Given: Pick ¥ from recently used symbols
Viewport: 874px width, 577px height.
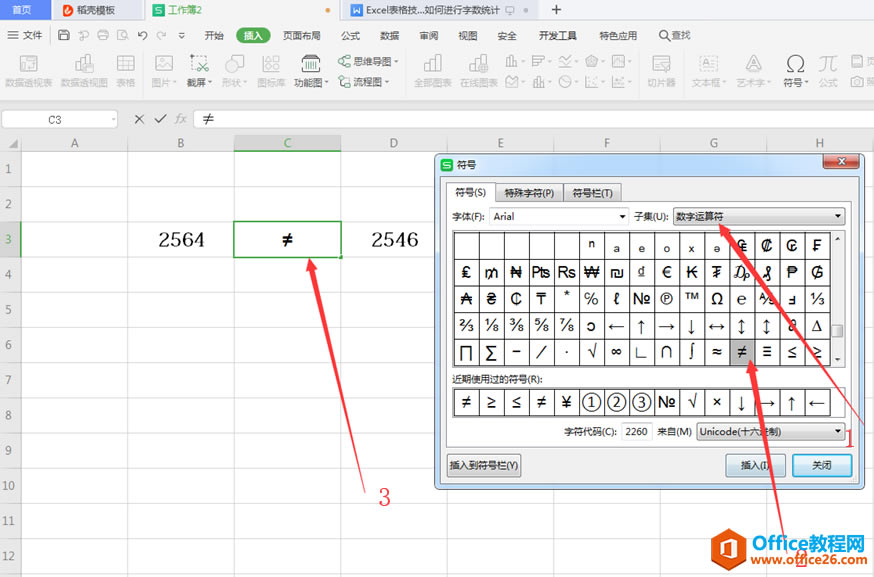Looking at the screenshot, I should click(x=566, y=403).
